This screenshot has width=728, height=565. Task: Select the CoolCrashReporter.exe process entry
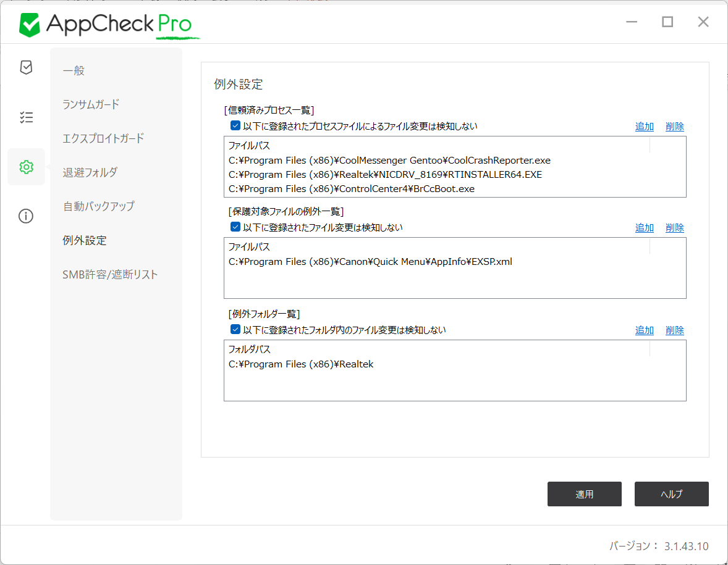pyautogui.click(x=389, y=161)
